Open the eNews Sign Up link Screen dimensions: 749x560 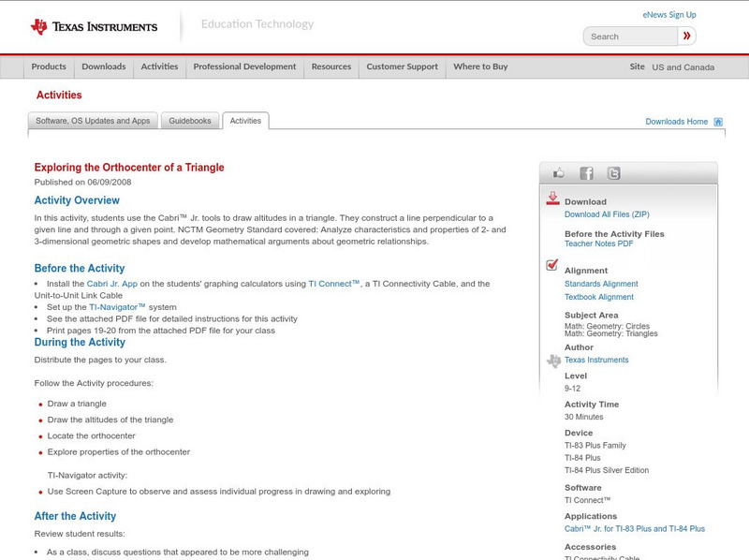(669, 15)
